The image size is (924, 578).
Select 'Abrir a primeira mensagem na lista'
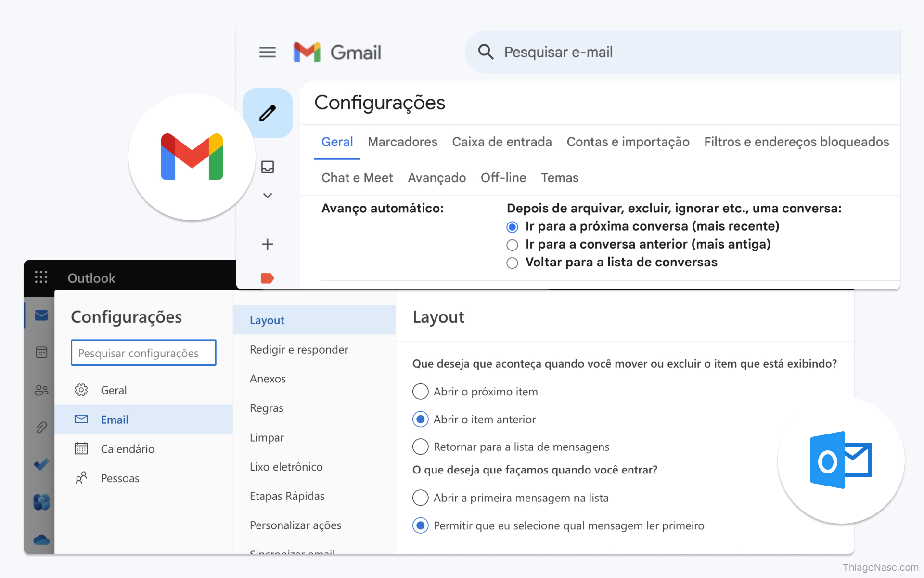click(420, 498)
